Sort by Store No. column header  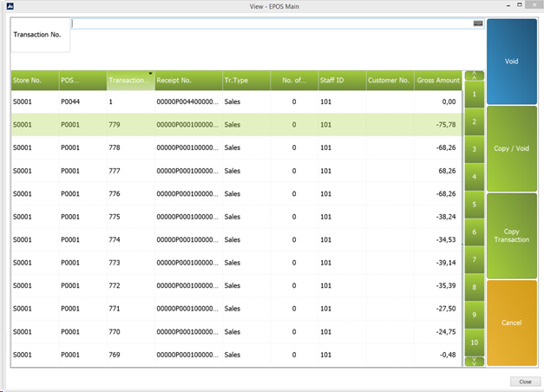[34, 81]
